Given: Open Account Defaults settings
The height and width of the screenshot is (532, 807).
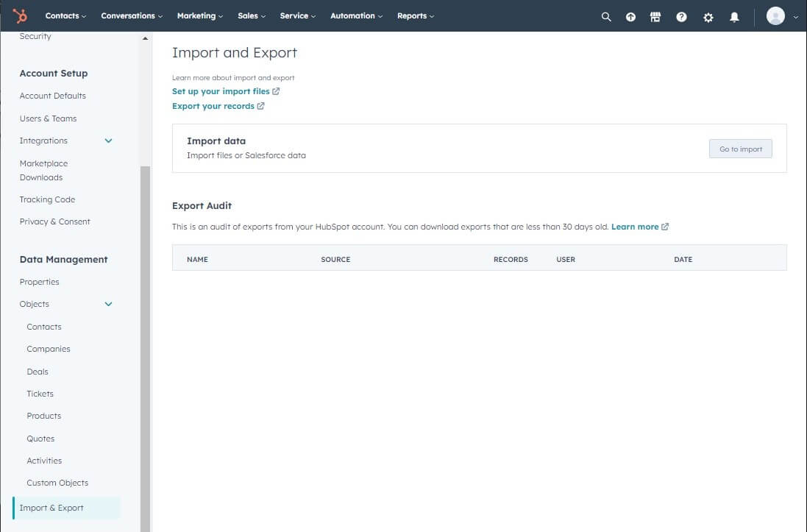Looking at the screenshot, I should tap(52, 96).
